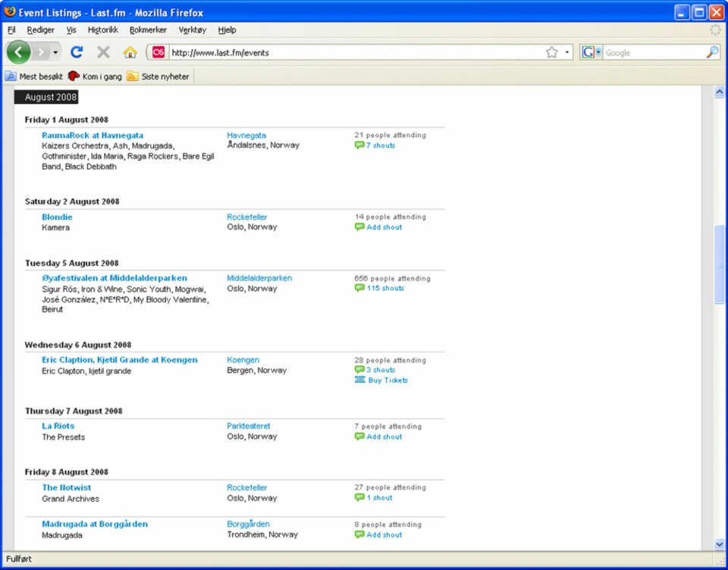Click the Last.fm site icon in address bar

(158, 52)
